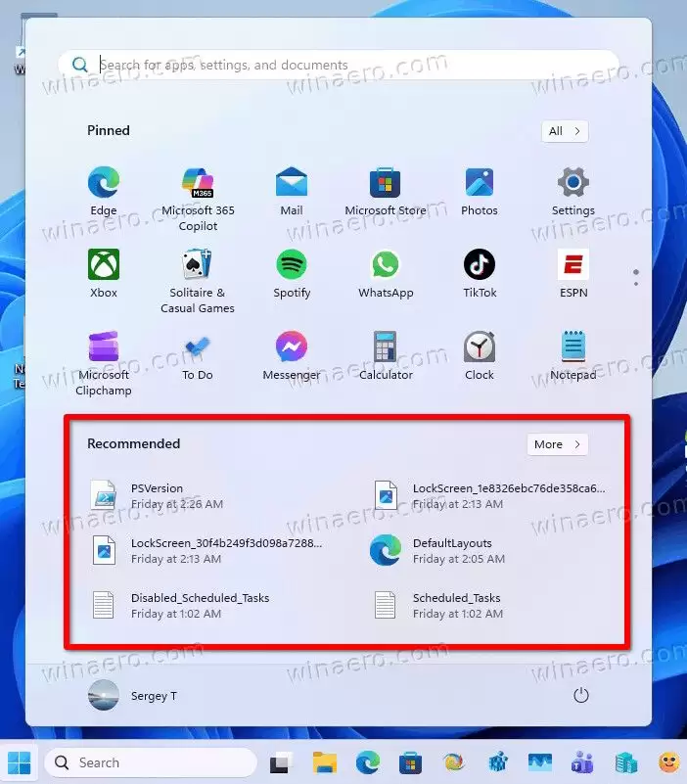Launch the Xbox app
The width and height of the screenshot is (687, 784).
pos(104,273)
